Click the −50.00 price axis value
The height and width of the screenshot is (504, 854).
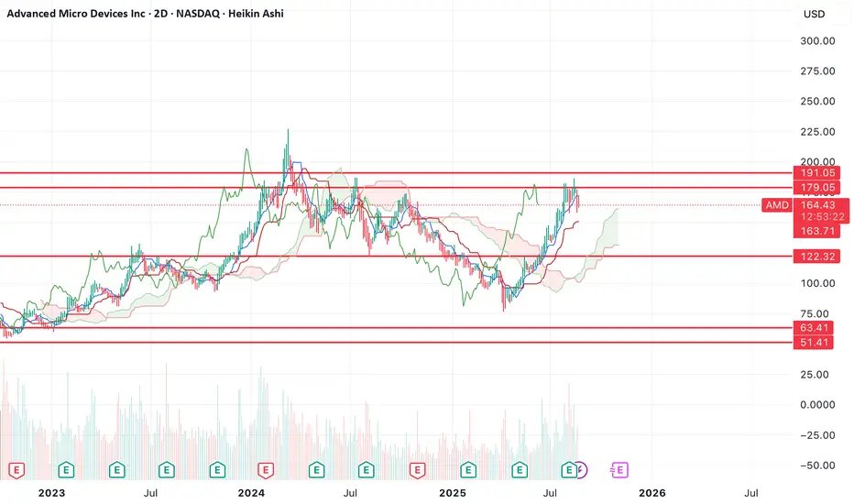coord(817,466)
